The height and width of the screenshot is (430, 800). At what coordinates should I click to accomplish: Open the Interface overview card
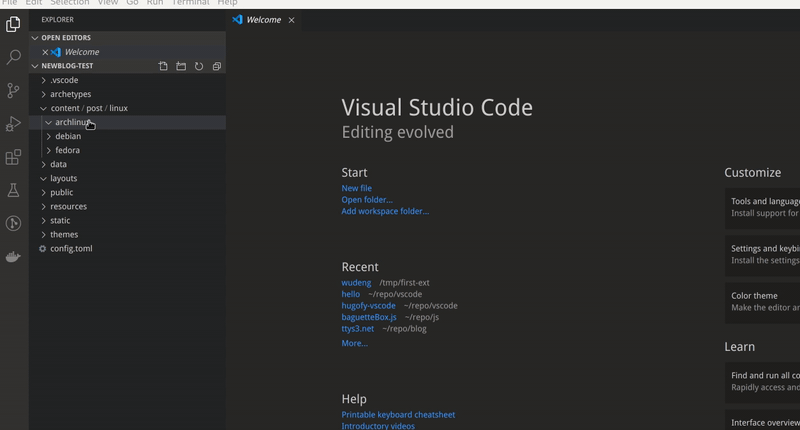(762, 421)
